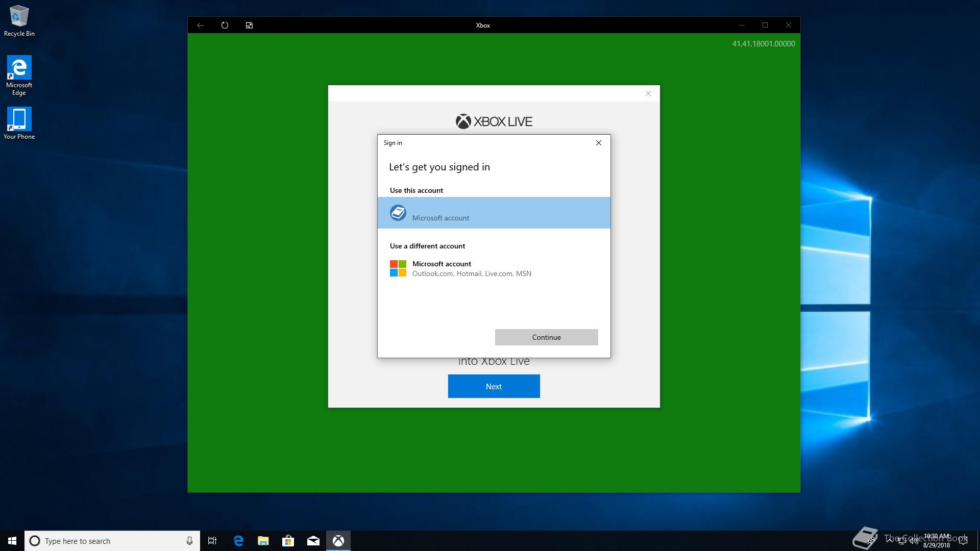This screenshot has height=551, width=980.
Task: Click the microphone icon in search box
Action: (x=189, y=541)
